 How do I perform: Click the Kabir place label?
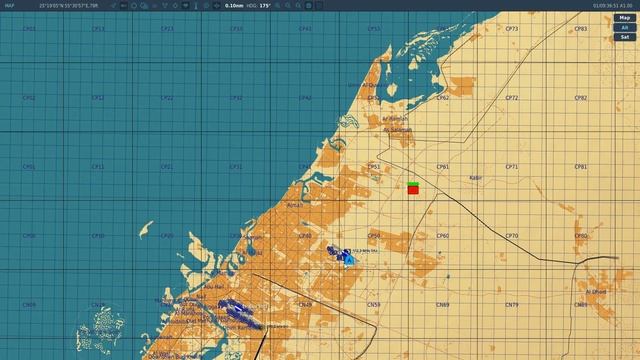[476, 178]
